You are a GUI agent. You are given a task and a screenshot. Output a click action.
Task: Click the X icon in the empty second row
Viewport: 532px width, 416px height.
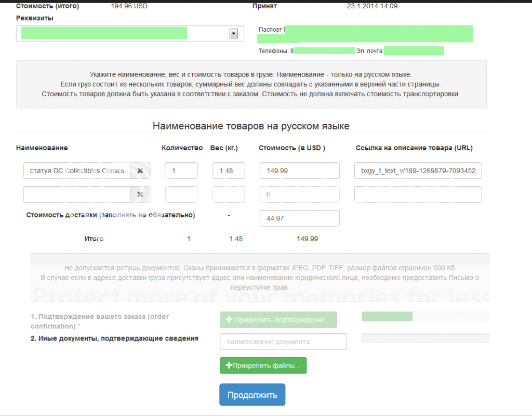pyautogui.click(x=140, y=194)
